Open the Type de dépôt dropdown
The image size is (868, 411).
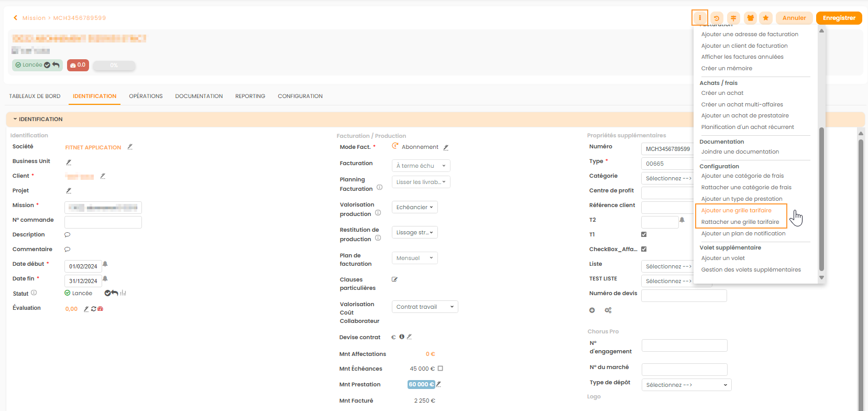coord(686,385)
